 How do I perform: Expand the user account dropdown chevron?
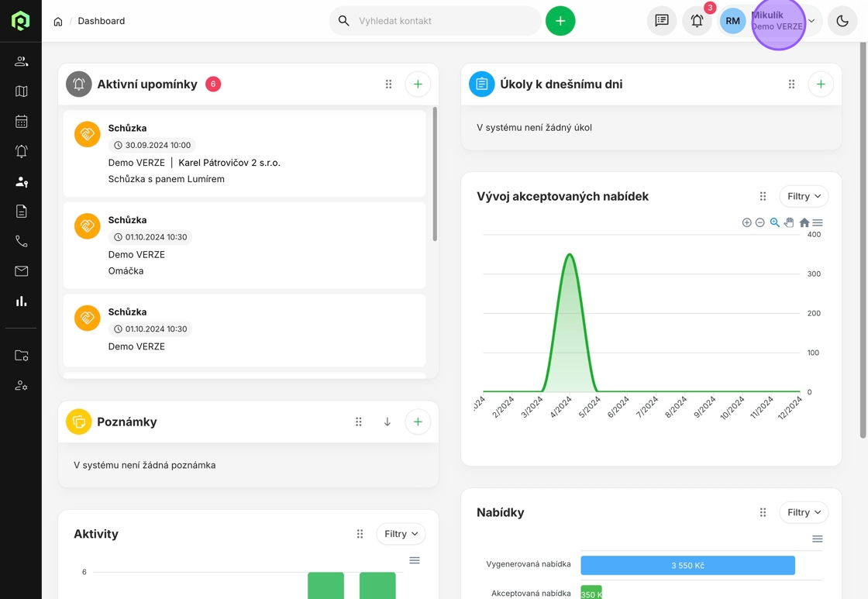[811, 21]
